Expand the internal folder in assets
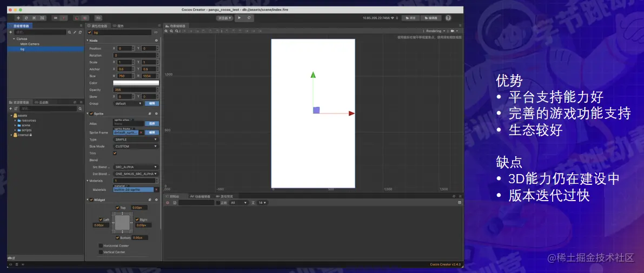 [11, 135]
